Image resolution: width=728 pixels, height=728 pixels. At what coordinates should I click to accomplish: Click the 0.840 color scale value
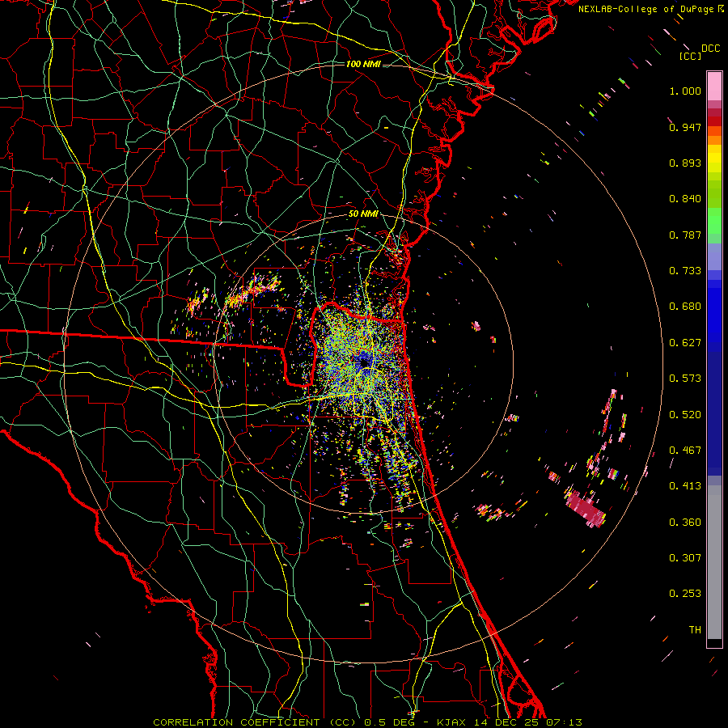tap(685, 199)
